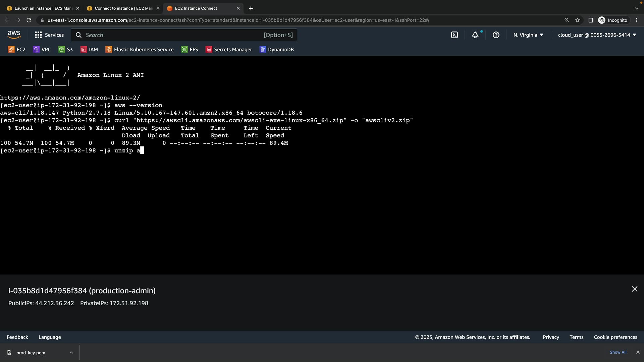
Task: Switch to Connect to instance tab
Action: [123, 8]
